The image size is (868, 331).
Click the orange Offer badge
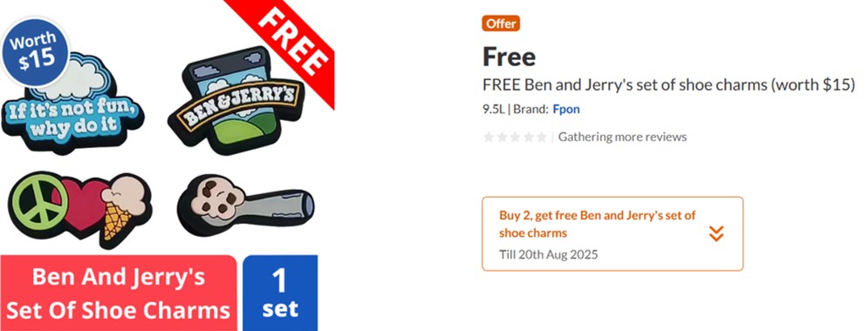[x=501, y=24]
